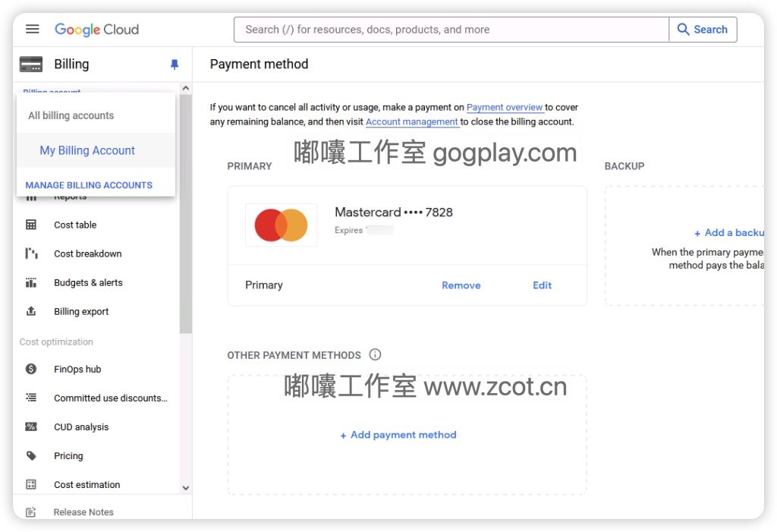Click the Cost optimization section label

click(56, 342)
